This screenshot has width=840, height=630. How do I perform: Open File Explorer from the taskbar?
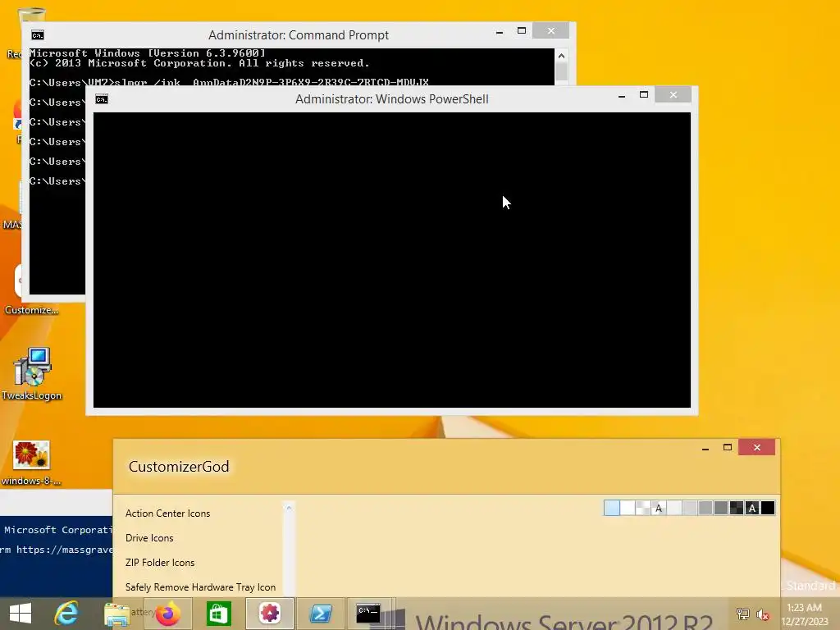pyautogui.click(x=116, y=614)
